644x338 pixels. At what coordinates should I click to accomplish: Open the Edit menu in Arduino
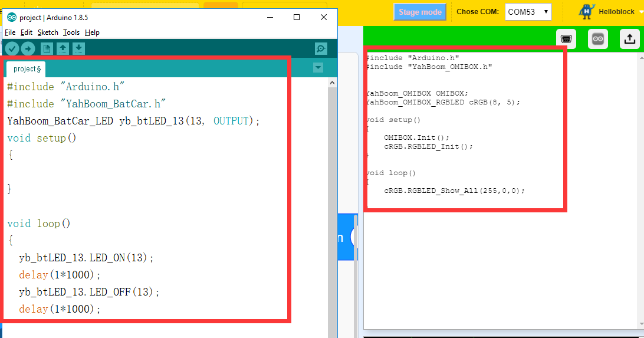[27, 32]
